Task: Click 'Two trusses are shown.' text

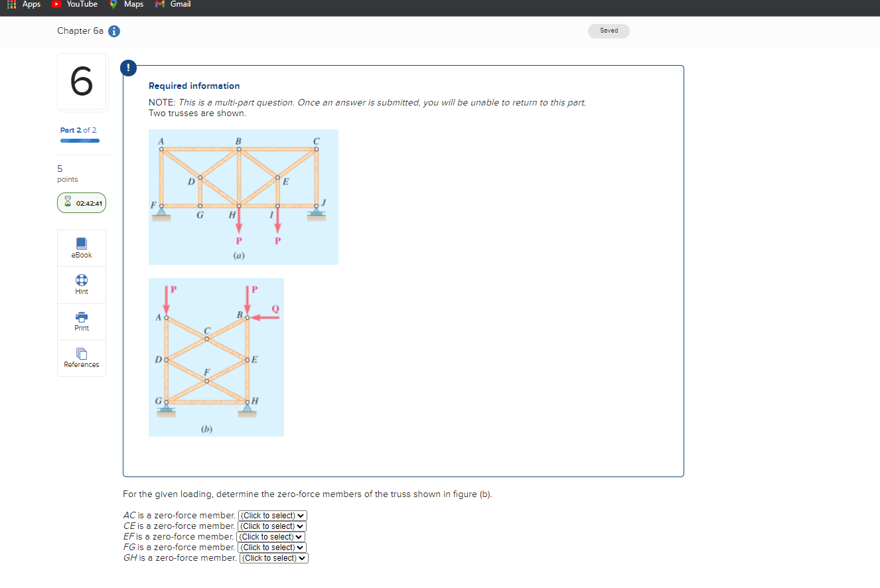Action: 197,113
